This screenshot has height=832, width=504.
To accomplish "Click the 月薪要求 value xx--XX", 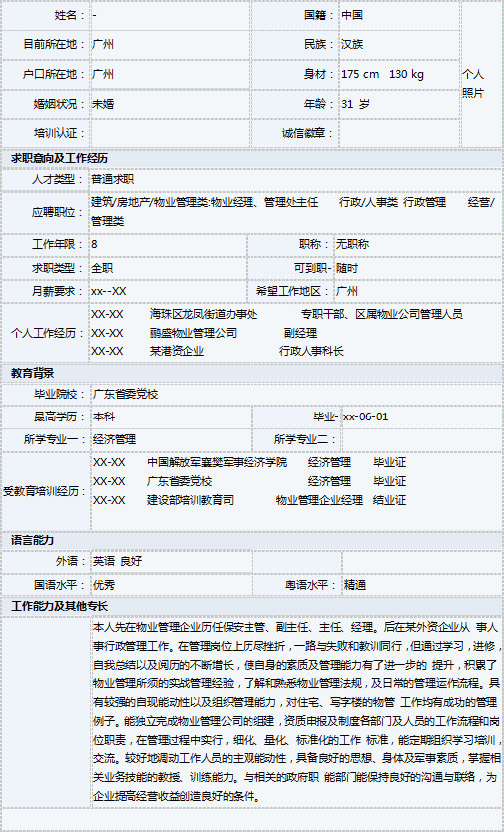I will pos(109,291).
